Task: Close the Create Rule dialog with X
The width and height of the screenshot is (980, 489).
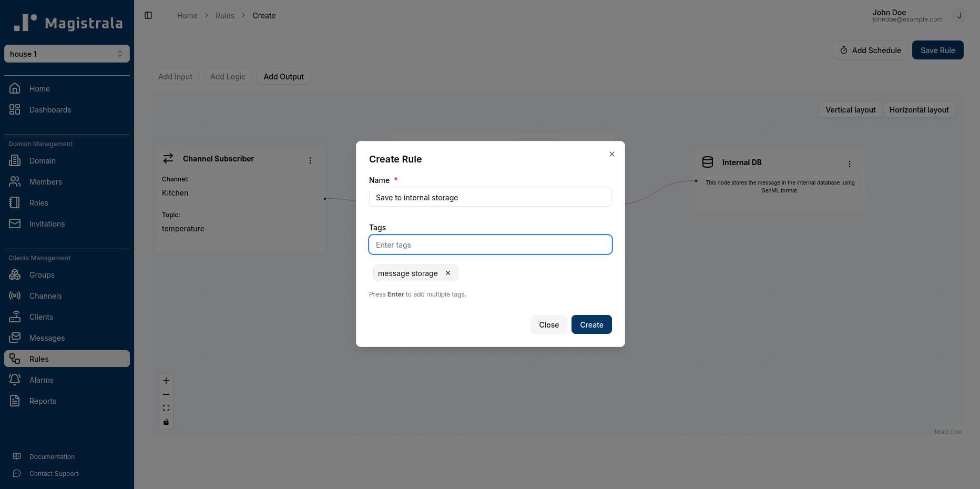Action: pos(612,154)
